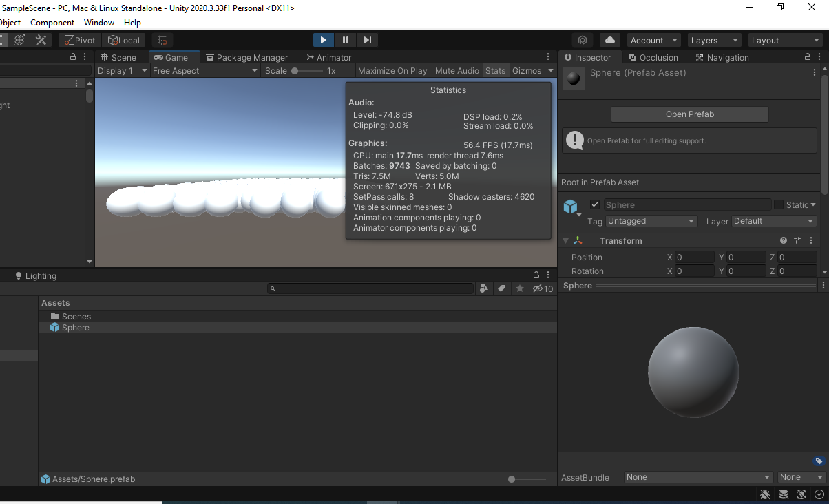Enable the Static checkbox
The height and width of the screenshot is (504, 829).
tap(779, 204)
